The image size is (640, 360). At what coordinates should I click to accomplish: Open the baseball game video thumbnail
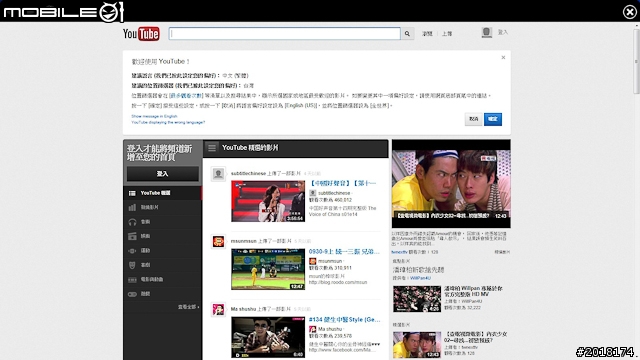[268, 269]
